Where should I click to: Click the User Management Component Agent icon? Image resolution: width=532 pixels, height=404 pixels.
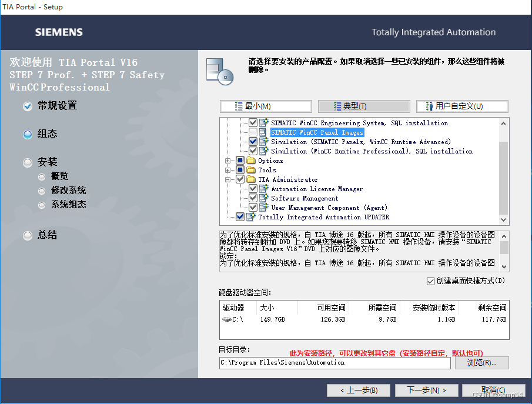pos(263,208)
